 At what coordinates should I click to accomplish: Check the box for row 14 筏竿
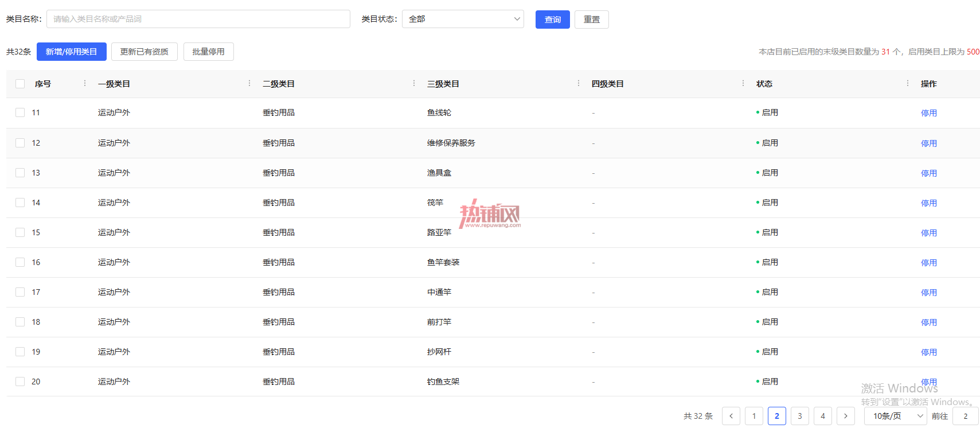(20, 203)
